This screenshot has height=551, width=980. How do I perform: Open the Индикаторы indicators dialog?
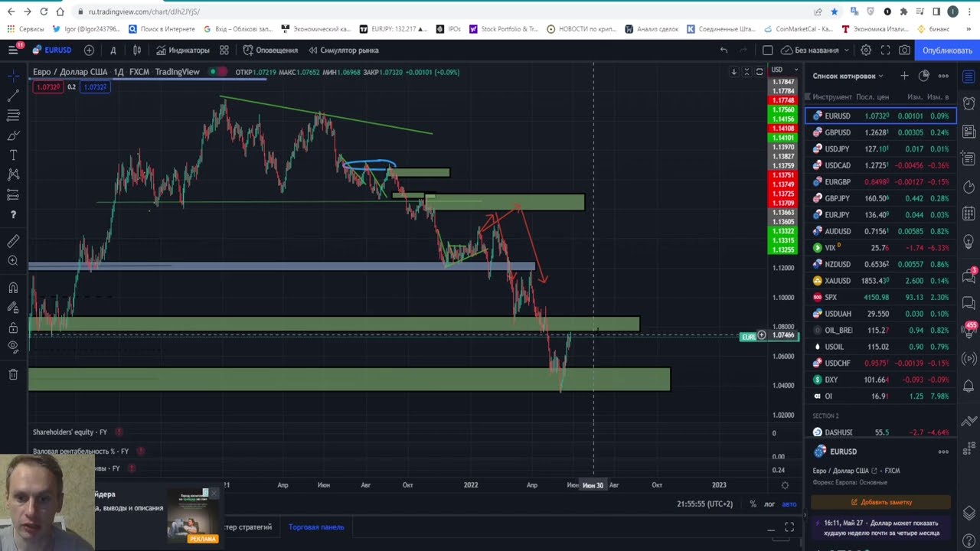(183, 50)
